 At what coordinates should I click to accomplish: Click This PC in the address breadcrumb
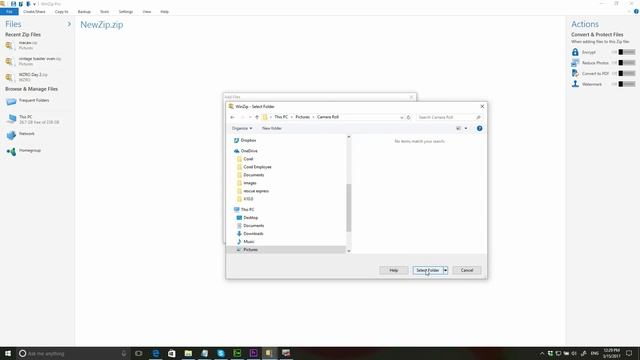[x=281, y=117]
